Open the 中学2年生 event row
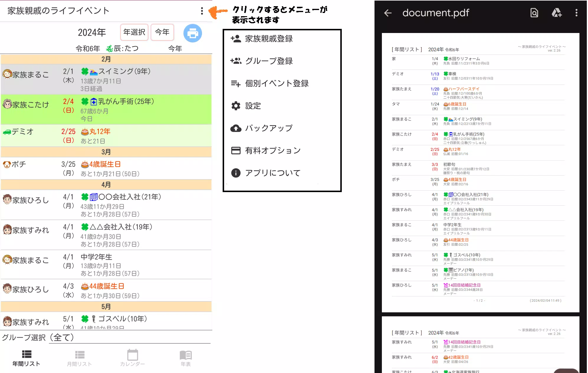 tap(106, 265)
